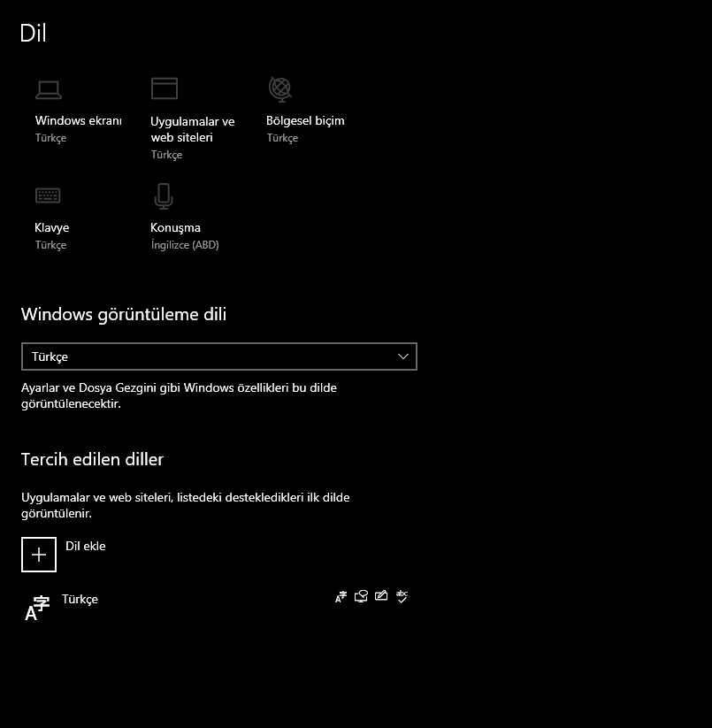Open the Konuşma microphone icon
Image resolution: width=712 pixels, height=728 pixels.
(x=164, y=195)
